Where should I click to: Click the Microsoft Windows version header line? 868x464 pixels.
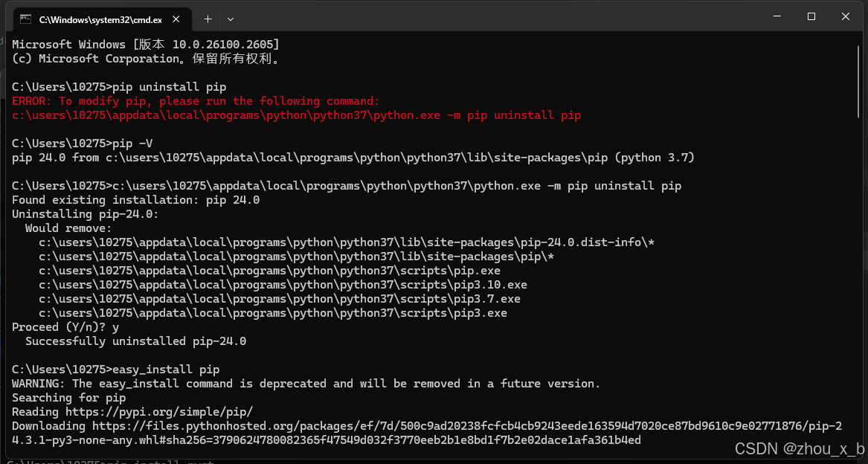coord(146,45)
